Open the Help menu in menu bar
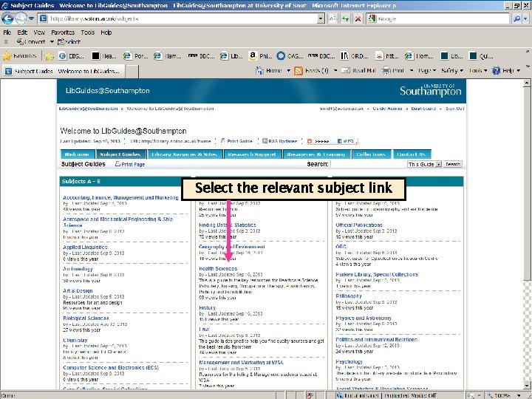The width and height of the screenshot is (532, 399). tap(106, 33)
